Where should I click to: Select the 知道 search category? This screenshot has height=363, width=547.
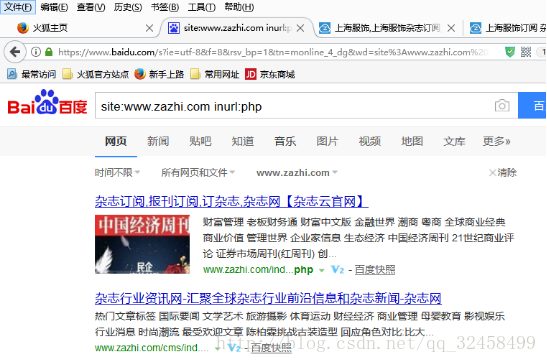[x=243, y=141]
